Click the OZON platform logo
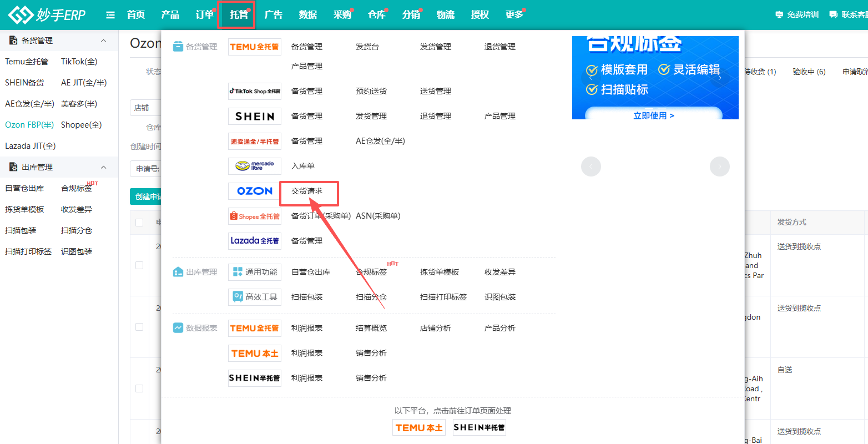The image size is (868, 444). click(255, 191)
